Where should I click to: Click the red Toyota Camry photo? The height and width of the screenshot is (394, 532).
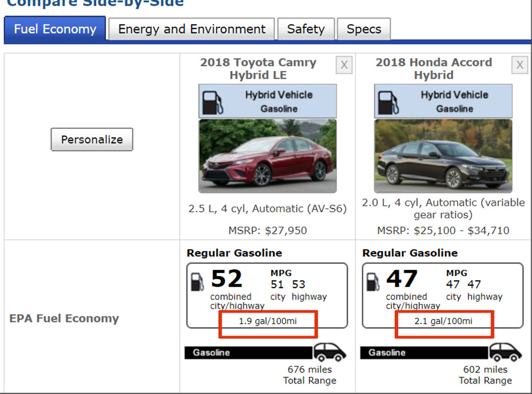coord(267,156)
